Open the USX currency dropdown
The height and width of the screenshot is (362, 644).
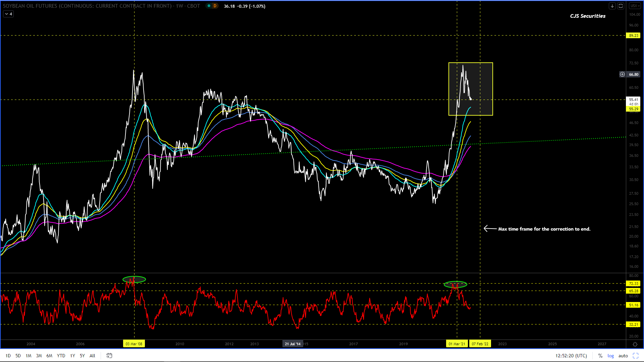point(635,6)
